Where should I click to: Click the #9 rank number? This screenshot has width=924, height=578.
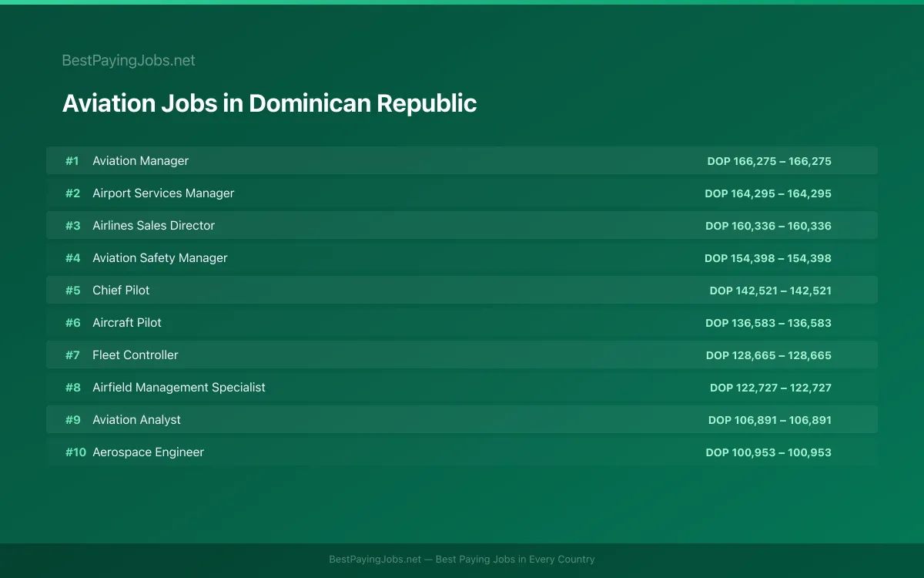click(72, 420)
